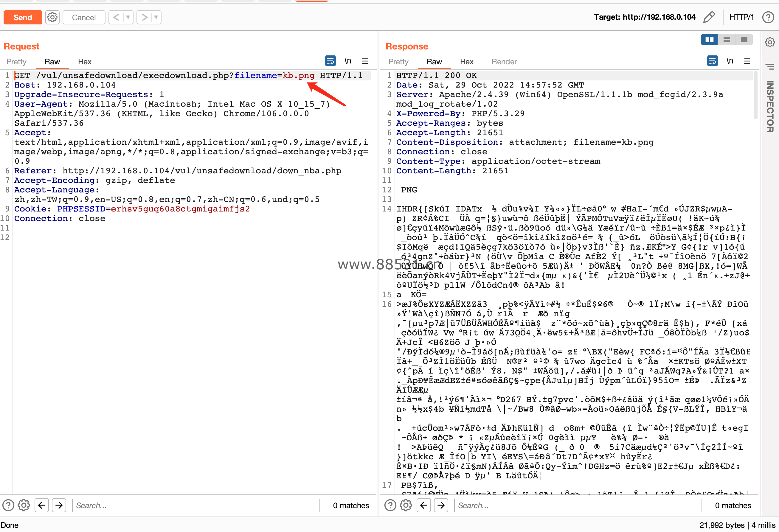The image size is (779, 532).
Task: Click Inspector collapse lines icon
Action: click(x=770, y=67)
